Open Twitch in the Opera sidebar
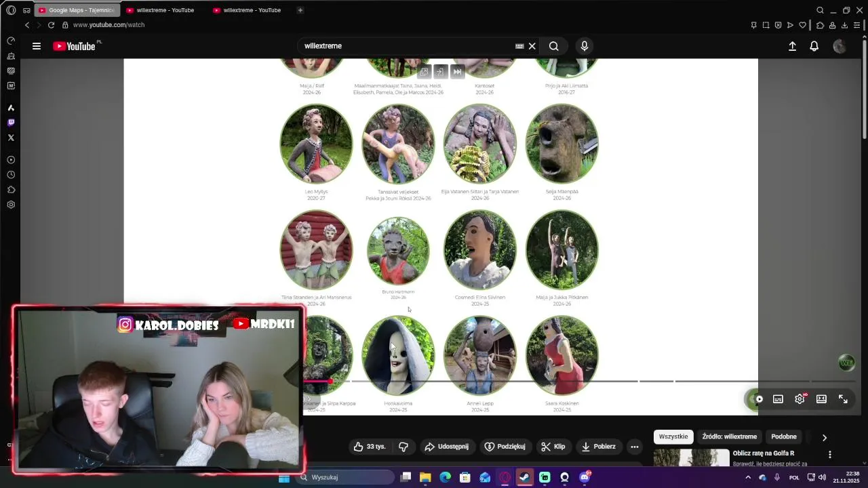Image resolution: width=868 pixels, height=488 pixels. coord(11,123)
